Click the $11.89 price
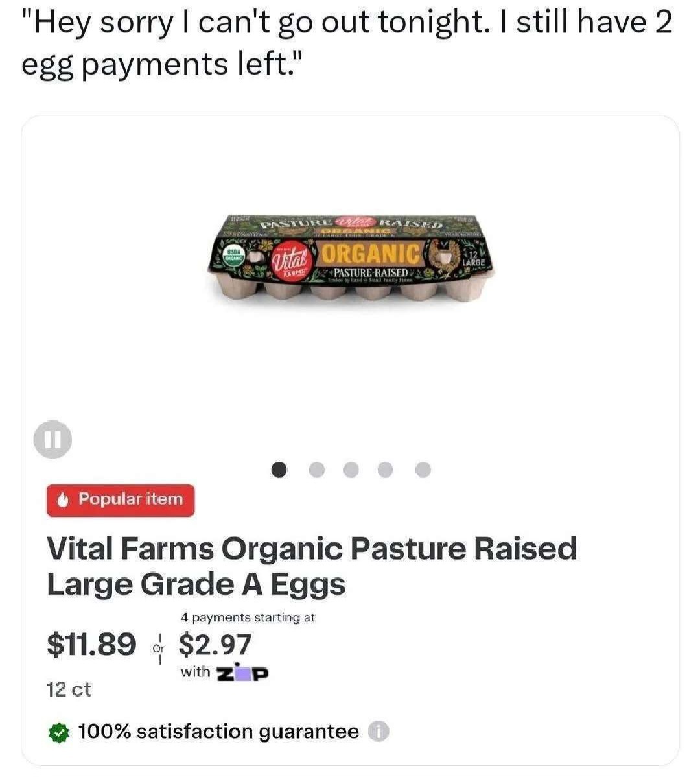 coord(91,644)
